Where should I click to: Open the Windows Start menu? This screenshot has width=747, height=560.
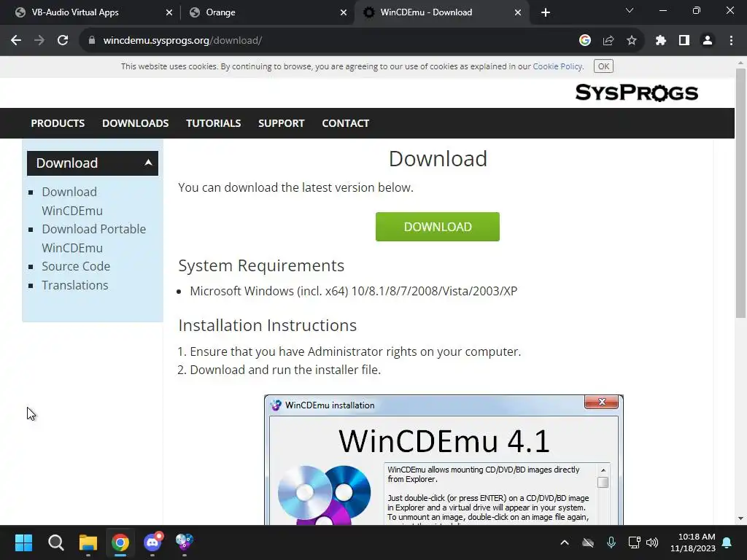(x=23, y=542)
